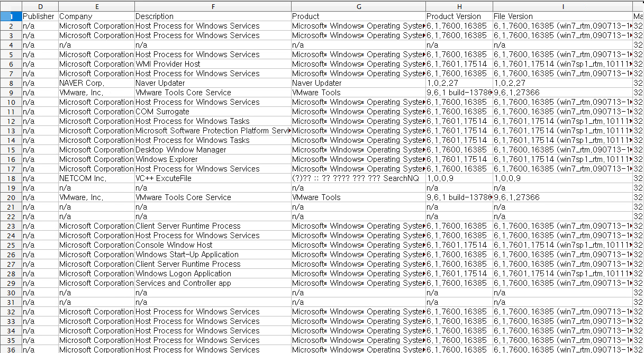This screenshot has width=644, height=353.
Task: Click the Services and Controller app cell
Action: click(x=213, y=283)
